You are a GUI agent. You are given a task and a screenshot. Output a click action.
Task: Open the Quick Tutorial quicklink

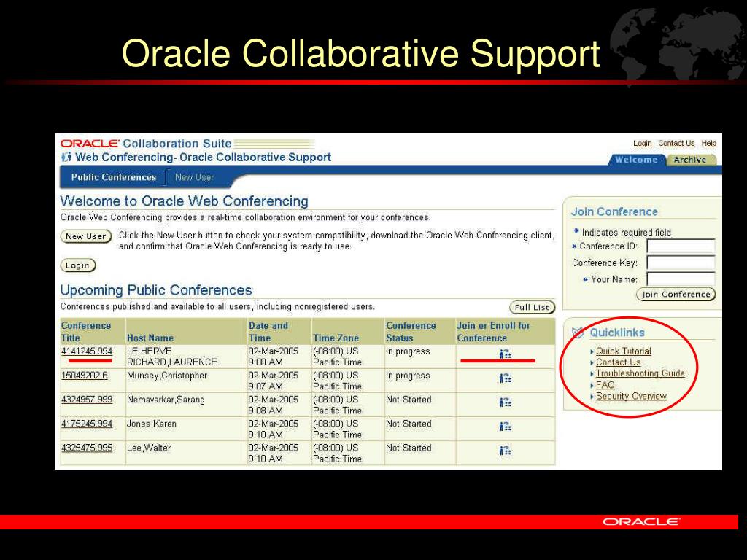(x=623, y=351)
